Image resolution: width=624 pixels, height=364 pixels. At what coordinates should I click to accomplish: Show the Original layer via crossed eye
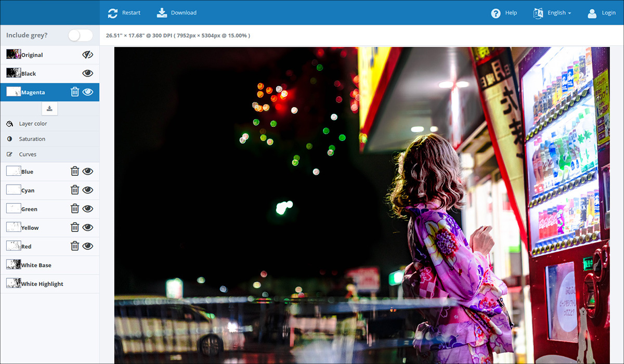point(87,55)
